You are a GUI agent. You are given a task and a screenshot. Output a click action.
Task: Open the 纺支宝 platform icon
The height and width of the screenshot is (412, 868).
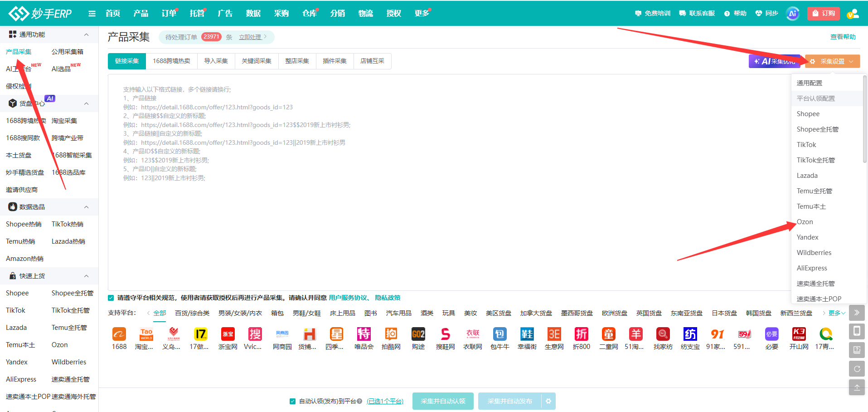coord(690,334)
